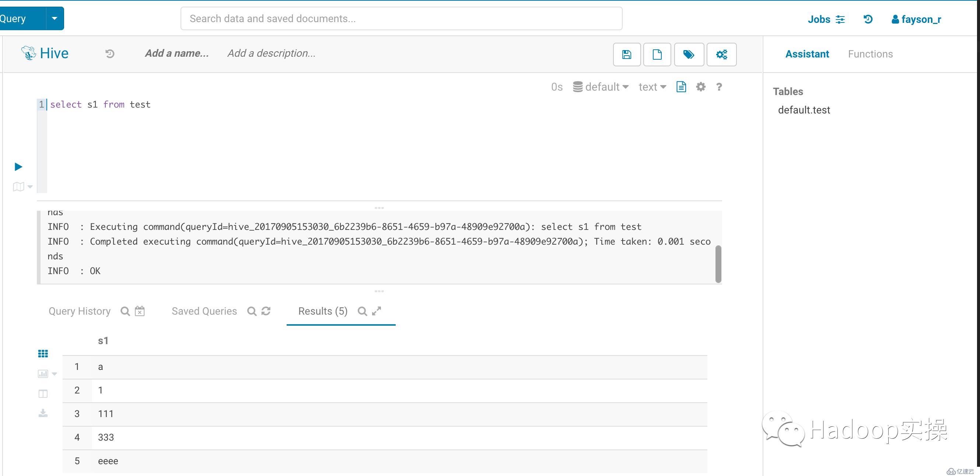Select result cell '111'
Screen dimensions: 980x476
pyautogui.click(x=399, y=414)
